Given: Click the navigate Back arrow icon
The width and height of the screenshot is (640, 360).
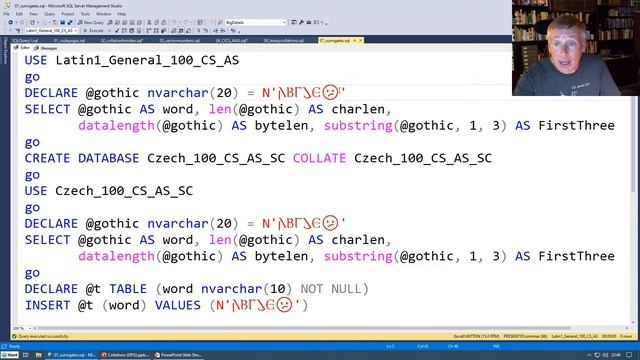Looking at the screenshot, I should [x=11, y=22].
